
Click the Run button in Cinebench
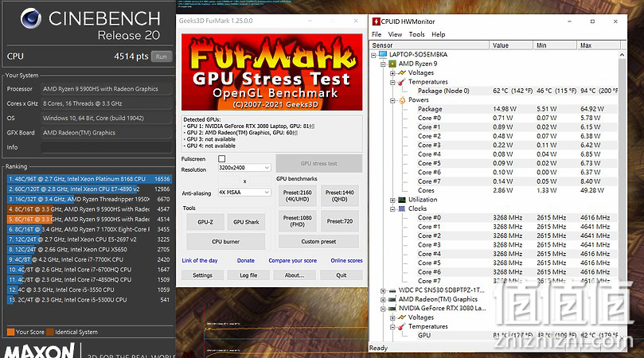162,56
